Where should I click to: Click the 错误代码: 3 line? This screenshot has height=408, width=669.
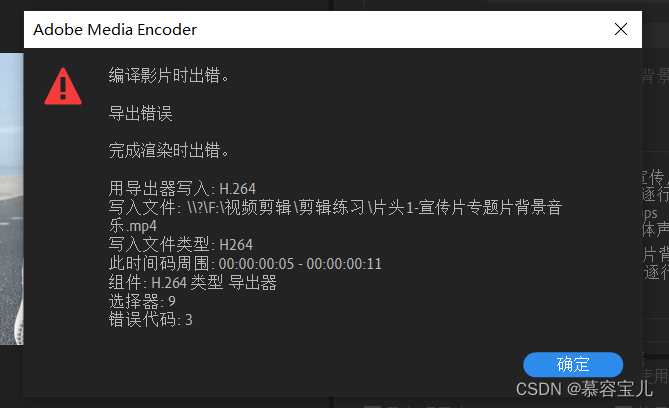[151, 320]
